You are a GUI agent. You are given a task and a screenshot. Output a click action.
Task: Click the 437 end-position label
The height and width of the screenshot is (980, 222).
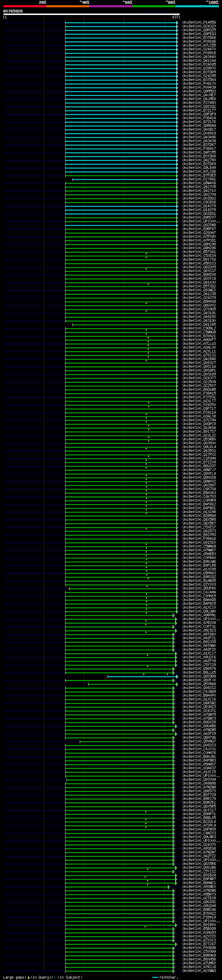[175, 17]
